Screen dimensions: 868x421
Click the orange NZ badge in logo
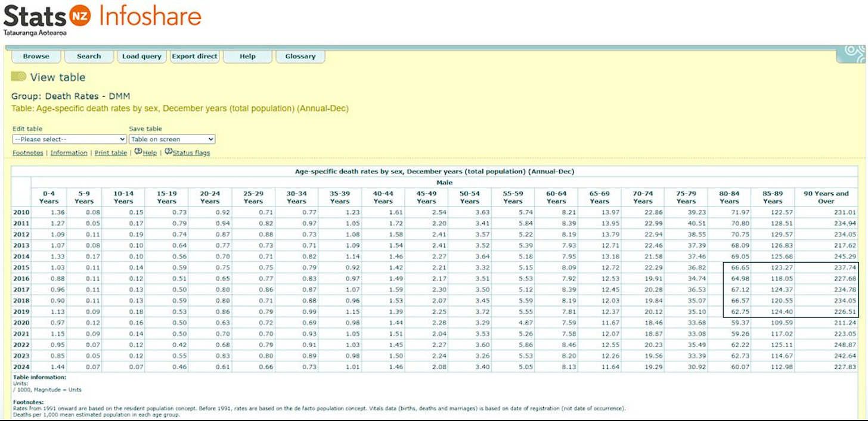click(80, 15)
